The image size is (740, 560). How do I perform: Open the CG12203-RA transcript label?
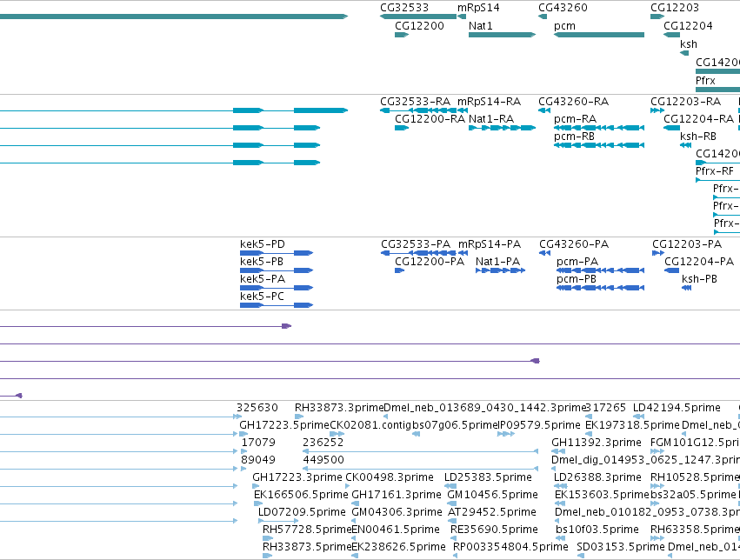686,102
